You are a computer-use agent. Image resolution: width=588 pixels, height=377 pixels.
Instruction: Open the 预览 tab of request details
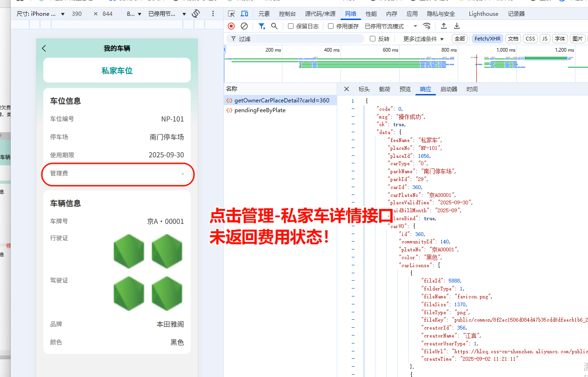(405, 89)
